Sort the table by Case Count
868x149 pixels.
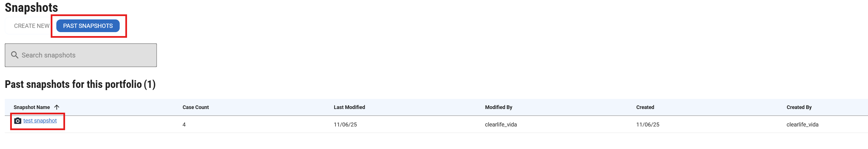[x=196, y=107]
